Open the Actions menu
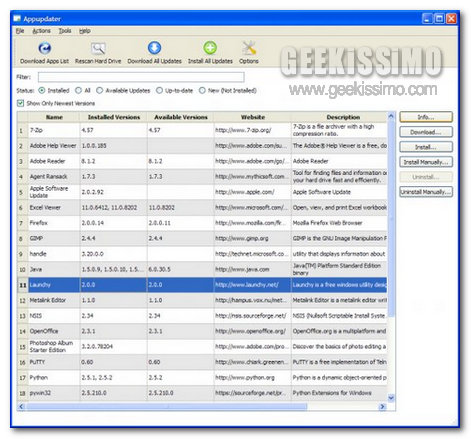 point(41,31)
